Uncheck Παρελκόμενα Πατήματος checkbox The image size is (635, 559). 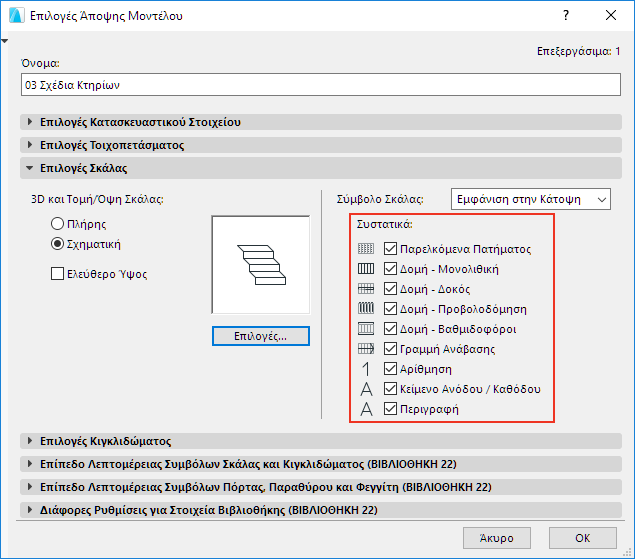pos(390,248)
